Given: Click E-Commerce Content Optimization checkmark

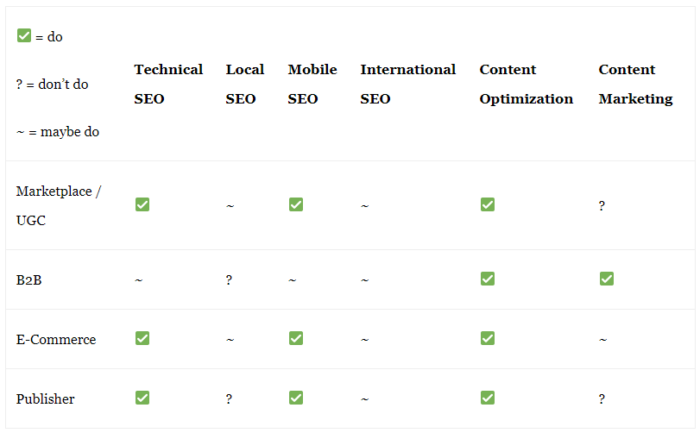Looking at the screenshot, I should (488, 338).
